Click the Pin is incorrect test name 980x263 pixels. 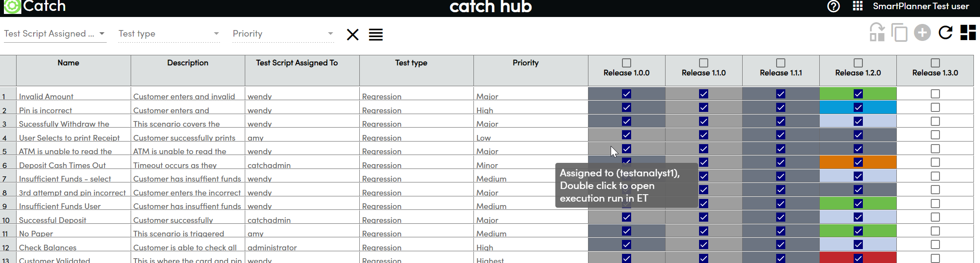pyautogui.click(x=45, y=111)
